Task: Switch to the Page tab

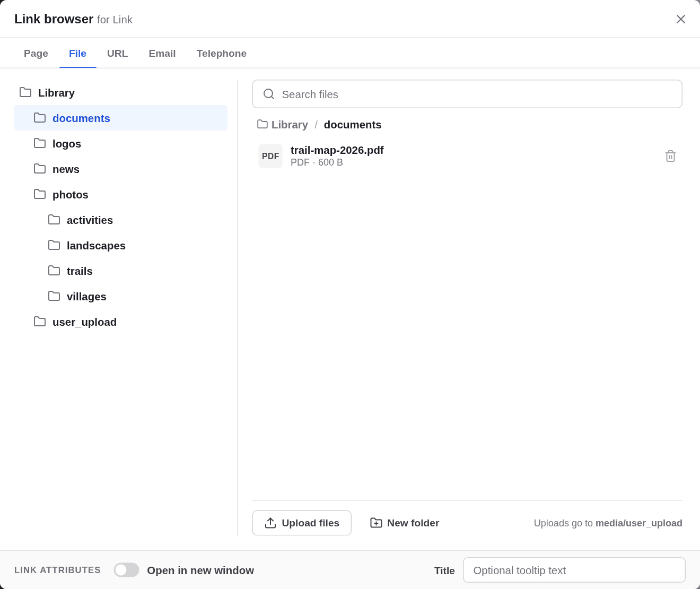Action: click(x=36, y=54)
